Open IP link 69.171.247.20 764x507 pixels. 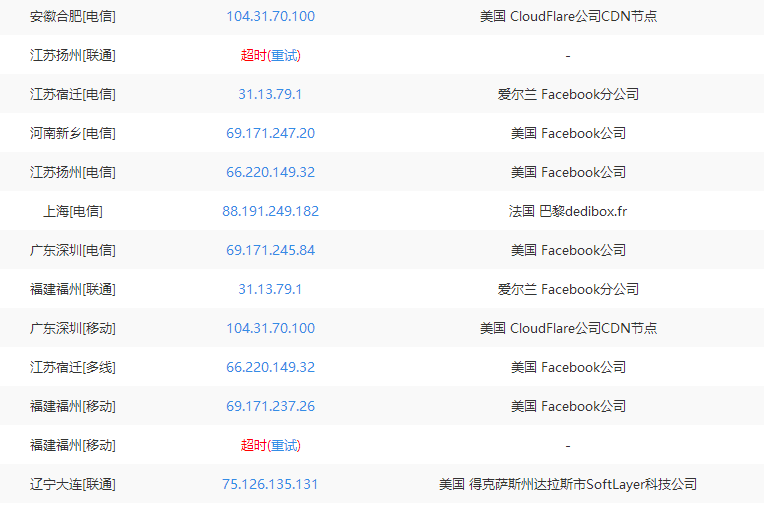[270, 133]
